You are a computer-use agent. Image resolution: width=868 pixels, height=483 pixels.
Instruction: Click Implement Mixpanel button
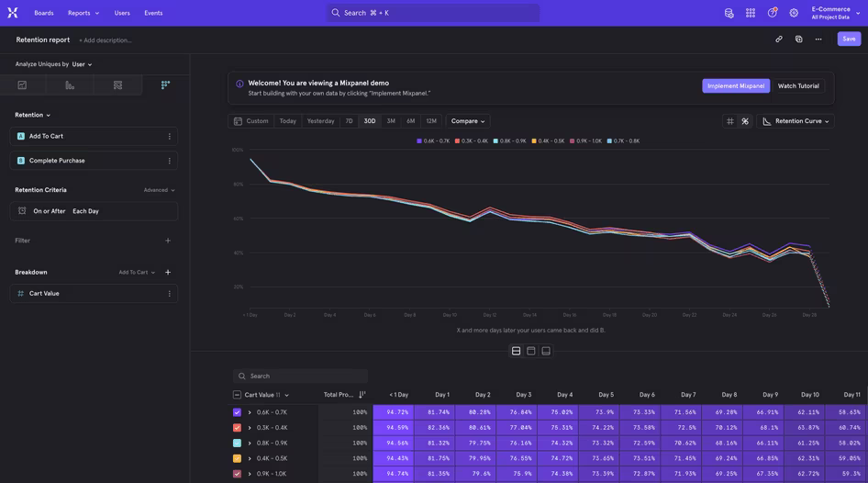pyautogui.click(x=736, y=85)
